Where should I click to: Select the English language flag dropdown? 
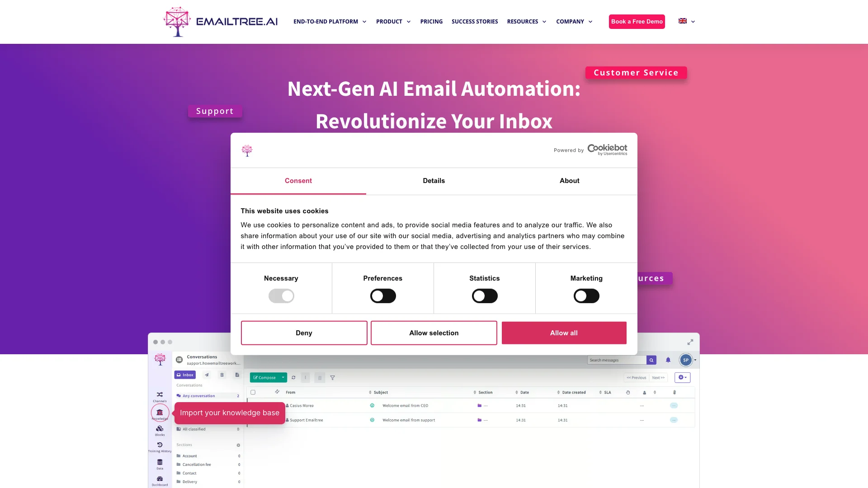click(686, 21)
